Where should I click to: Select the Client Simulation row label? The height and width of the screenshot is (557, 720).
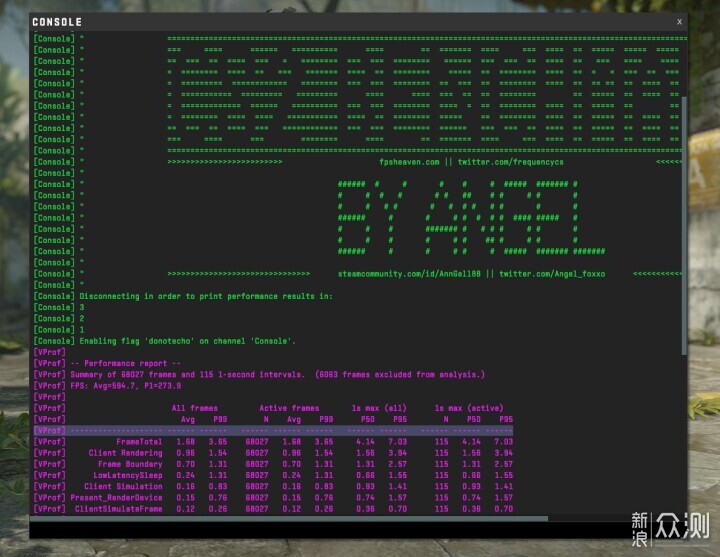(123, 486)
